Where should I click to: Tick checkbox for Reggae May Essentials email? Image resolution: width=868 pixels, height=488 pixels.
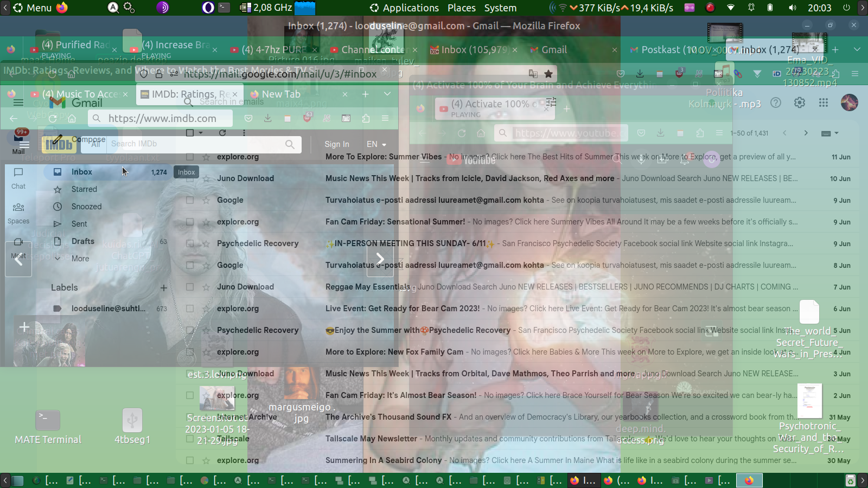click(x=190, y=287)
